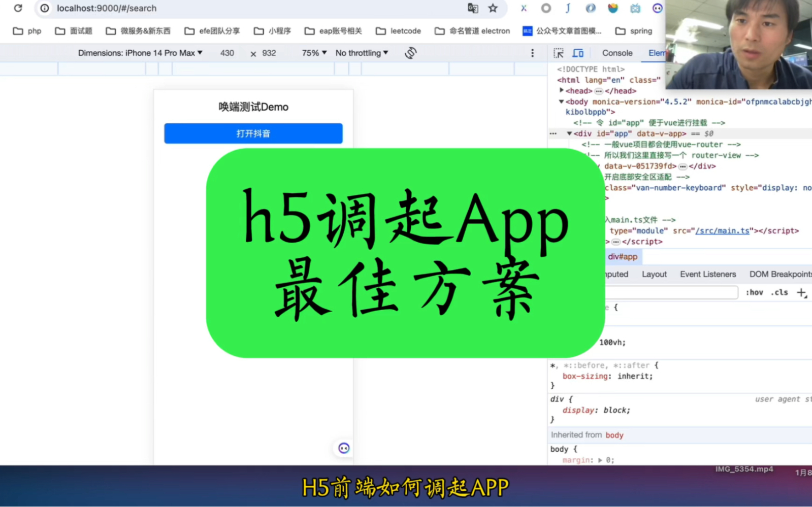Toggle the :hov element state button

click(754, 292)
